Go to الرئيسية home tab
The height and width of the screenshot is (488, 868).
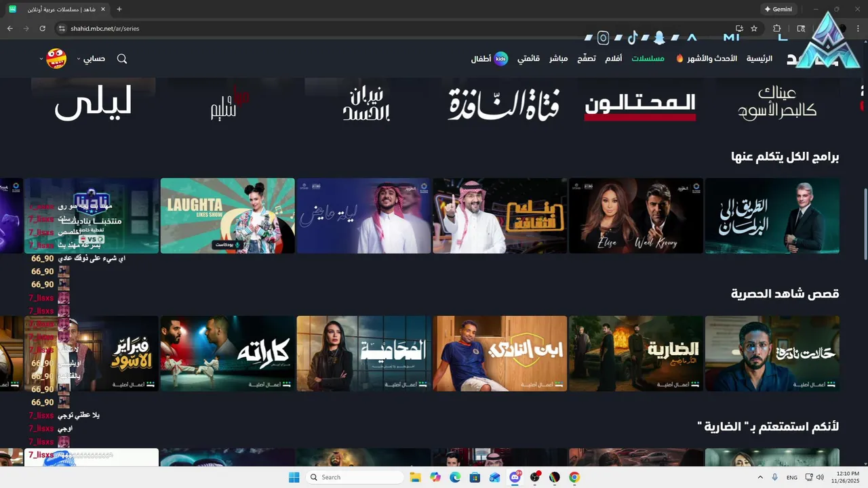759,59
